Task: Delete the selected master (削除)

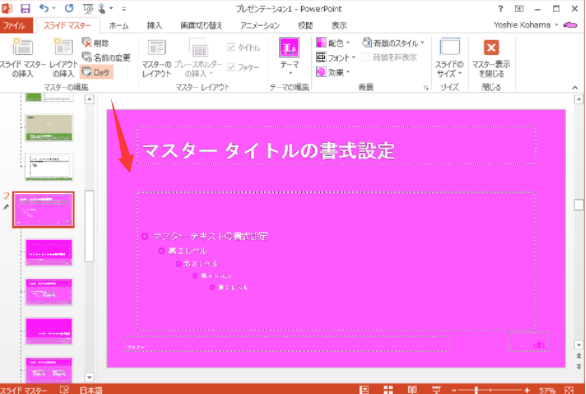Action: 96,43
